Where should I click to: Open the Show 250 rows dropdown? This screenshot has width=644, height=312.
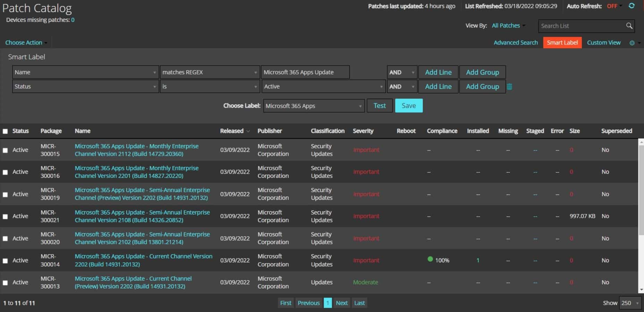[x=630, y=303]
